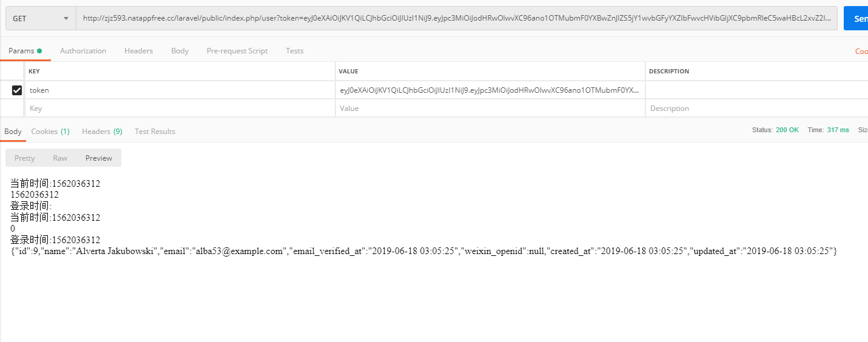Click the Description placeholder field

click(x=757, y=109)
